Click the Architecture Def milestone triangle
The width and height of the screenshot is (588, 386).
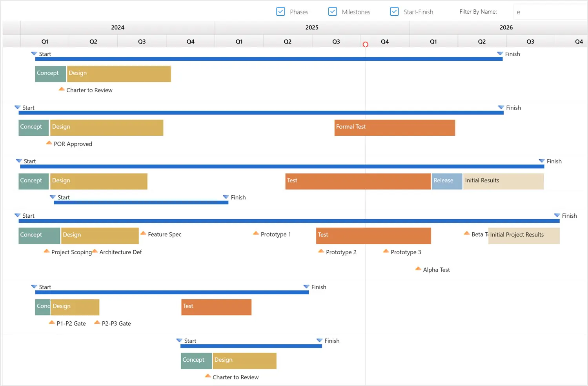[95, 251]
